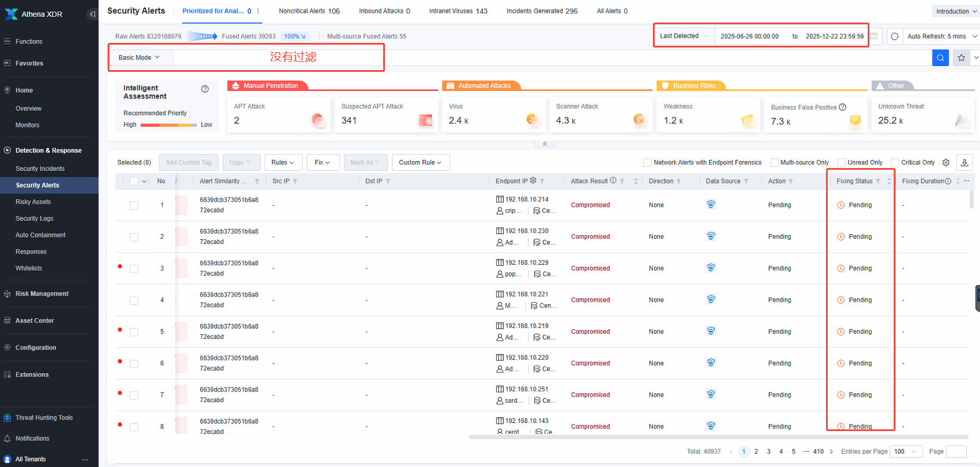Open Risky Assets in the sidebar
The image size is (980, 467).
coord(33,202)
